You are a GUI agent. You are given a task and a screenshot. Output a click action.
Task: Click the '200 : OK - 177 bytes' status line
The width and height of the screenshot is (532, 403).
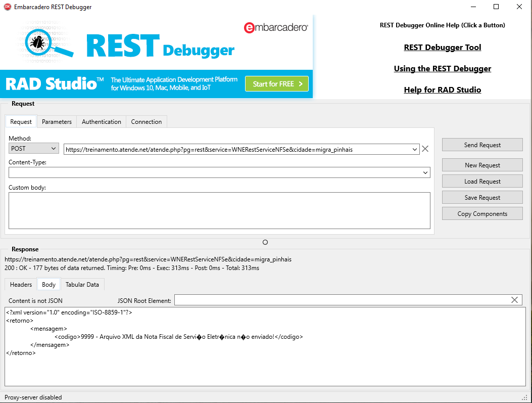(132, 268)
